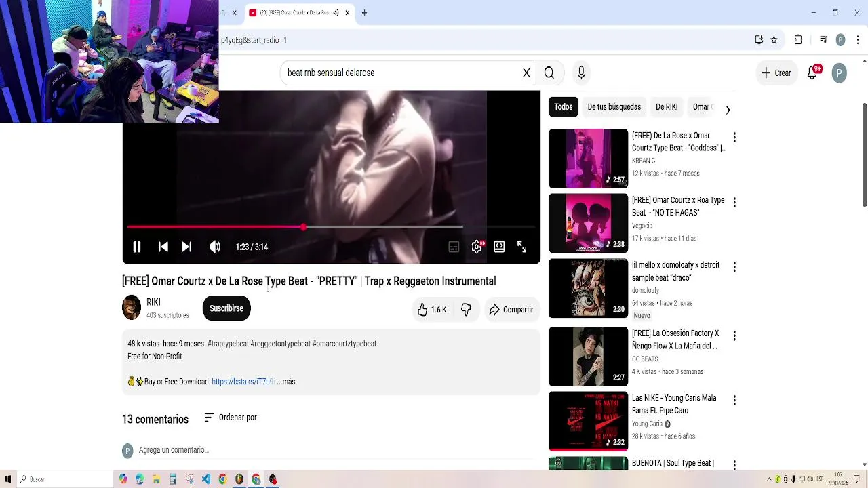Viewport: 868px width, 488px height.
Task: Open the bsta.rs download link
Action: (243, 382)
